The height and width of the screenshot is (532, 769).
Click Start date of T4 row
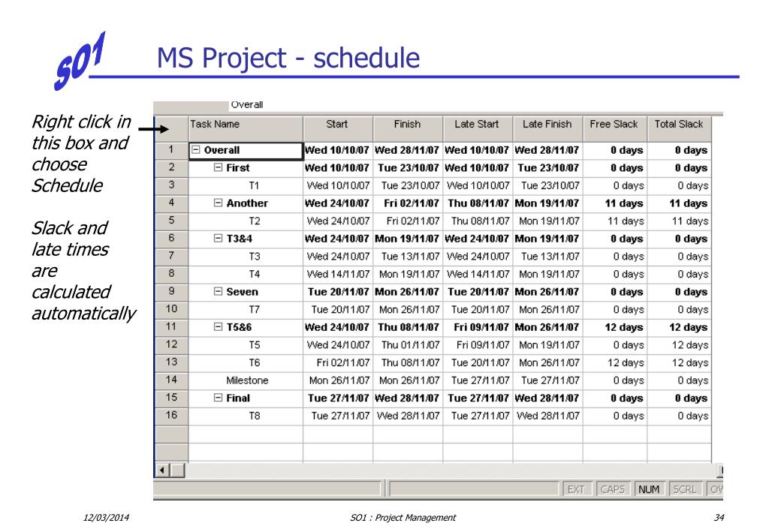click(339, 274)
